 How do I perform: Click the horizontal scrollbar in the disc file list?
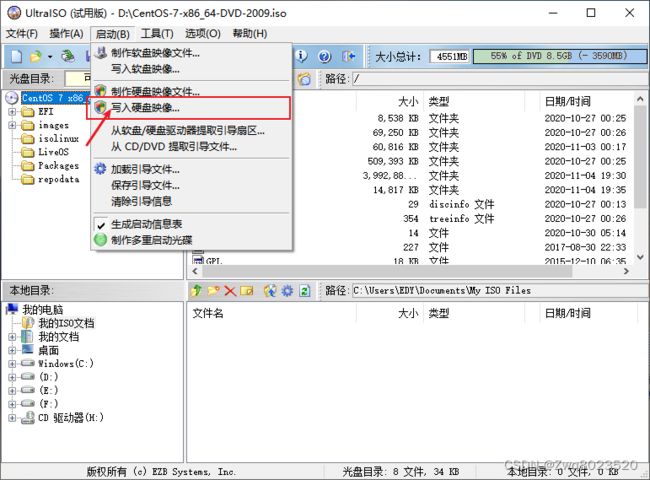(x=386, y=272)
